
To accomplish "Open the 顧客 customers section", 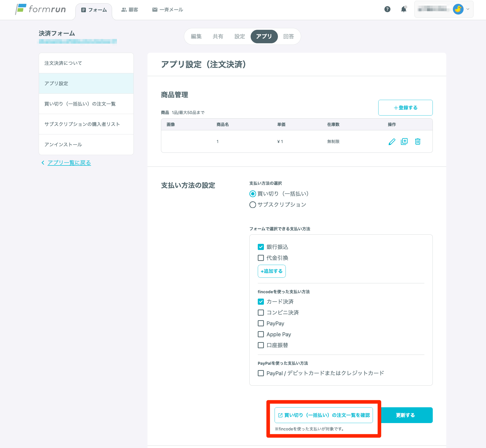I will [130, 10].
